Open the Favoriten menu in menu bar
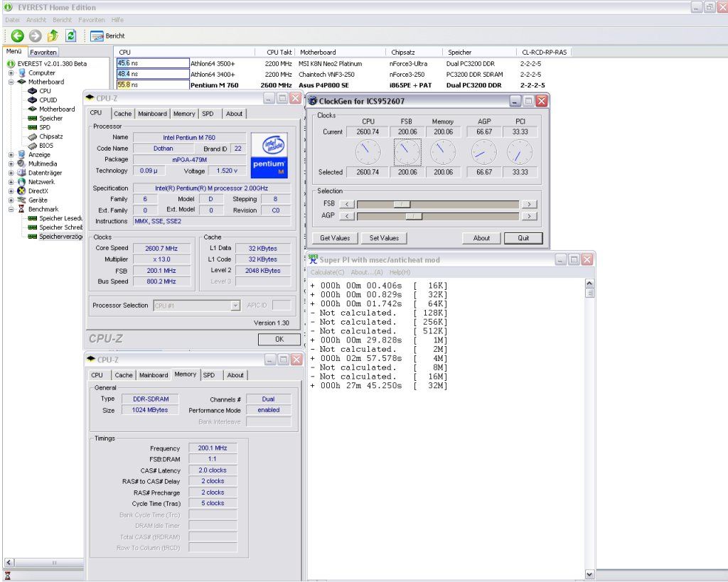Image resolution: width=728 pixels, height=582 pixels. tap(92, 20)
